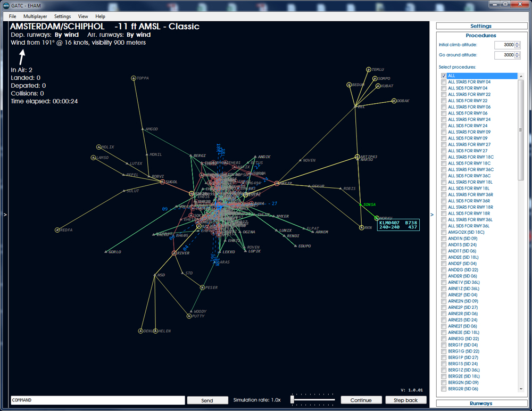Click the LAMSO waypoint marker
Viewport: 532px width, 411px height.
[93, 158]
